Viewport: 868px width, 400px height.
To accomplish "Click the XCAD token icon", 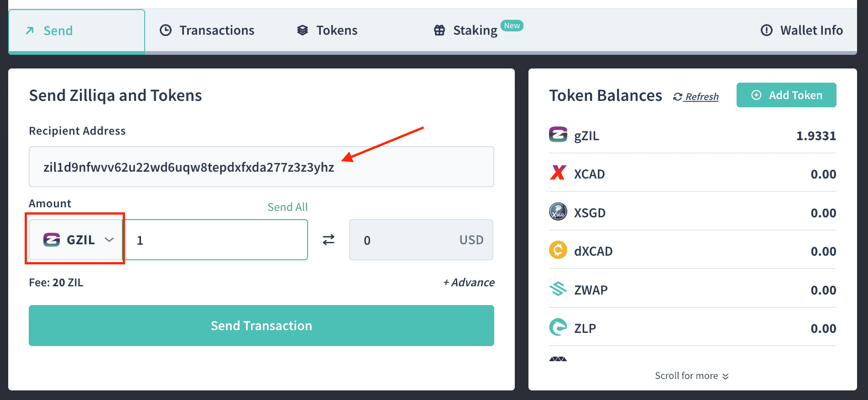I will [x=558, y=173].
